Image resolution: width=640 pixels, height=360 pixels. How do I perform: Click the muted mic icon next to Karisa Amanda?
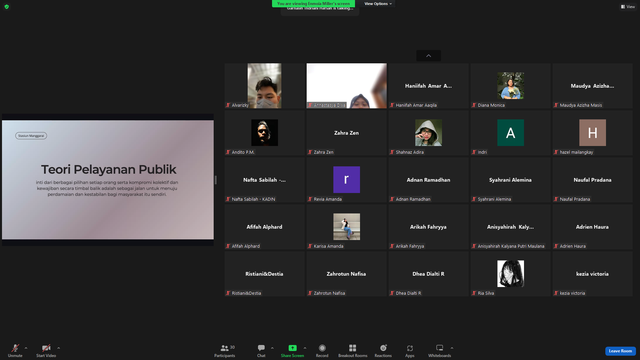pos(310,246)
